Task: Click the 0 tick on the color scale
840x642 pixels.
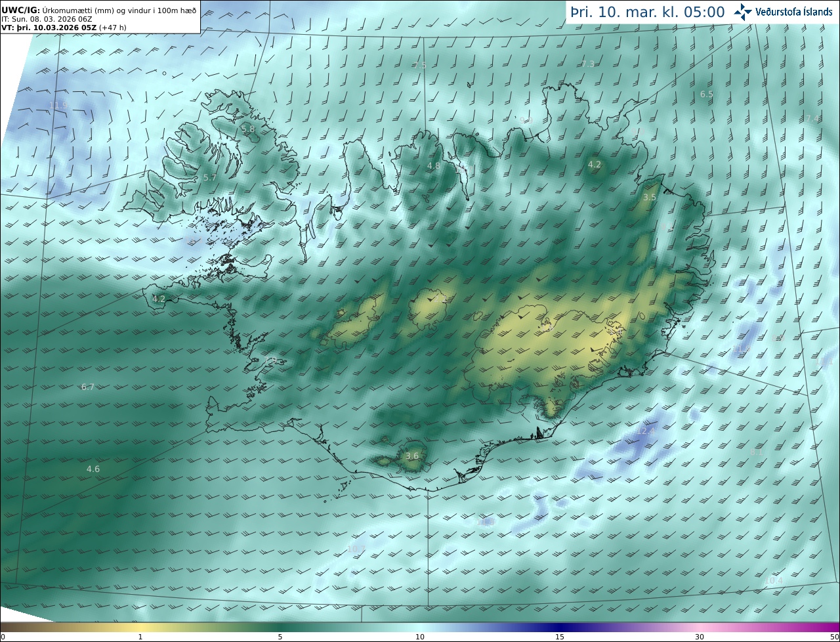Action: [3, 637]
